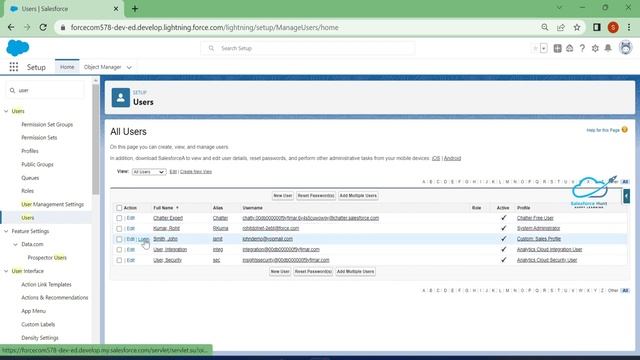Toggle the browser side panel icon
Screen dimensions: 640x360
(x=597, y=27)
